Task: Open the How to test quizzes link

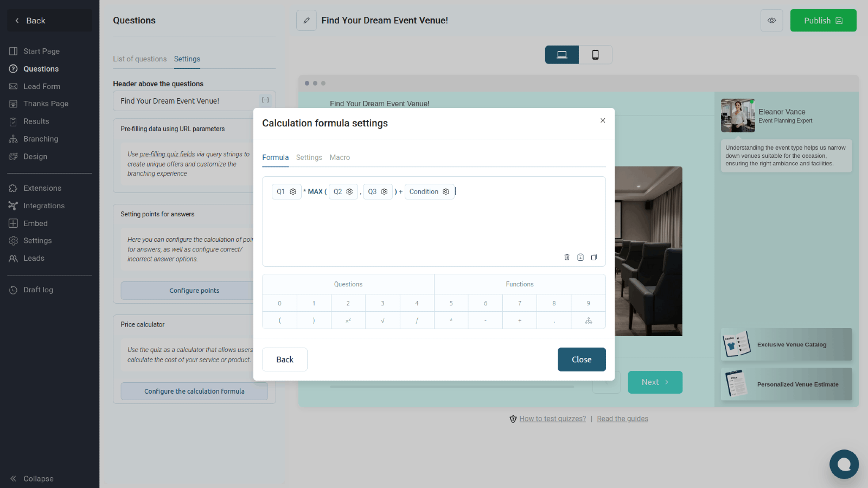Action: [x=552, y=418]
